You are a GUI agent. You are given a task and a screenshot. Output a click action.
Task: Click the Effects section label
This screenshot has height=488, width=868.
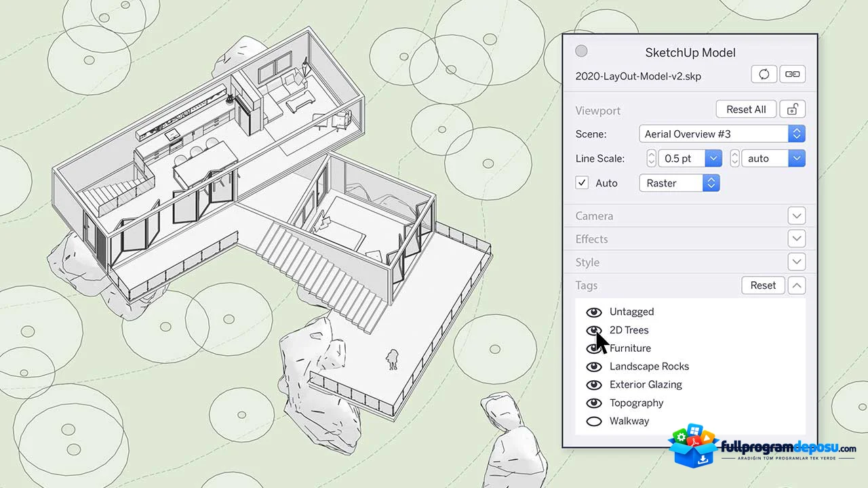[x=591, y=239]
